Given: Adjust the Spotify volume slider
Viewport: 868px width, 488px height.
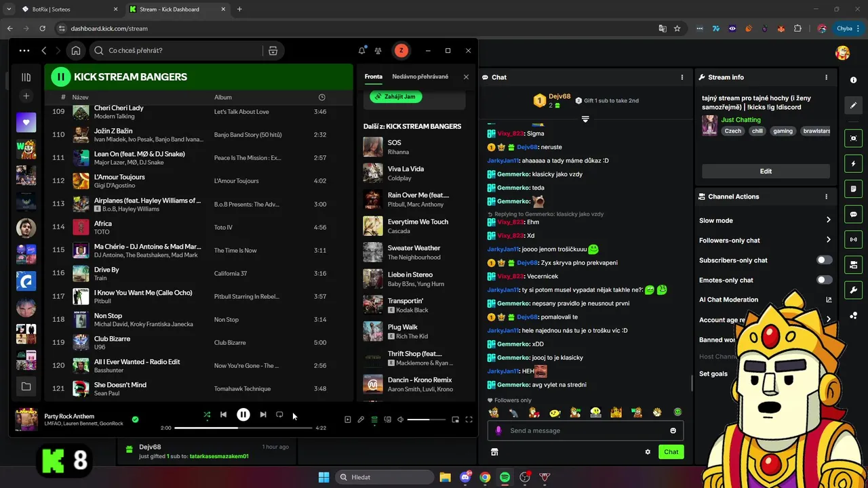Looking at the screenshot, I should (x=427, y=420).
